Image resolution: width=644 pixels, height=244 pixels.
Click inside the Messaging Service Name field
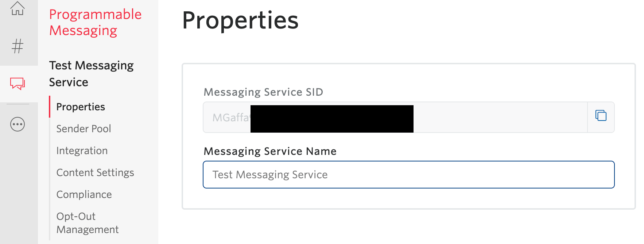[x=408, y=175]
